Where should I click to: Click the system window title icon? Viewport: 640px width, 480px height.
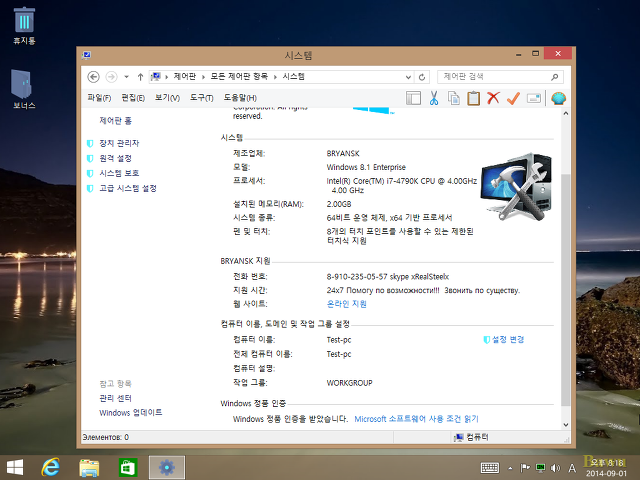pos(86,55)
